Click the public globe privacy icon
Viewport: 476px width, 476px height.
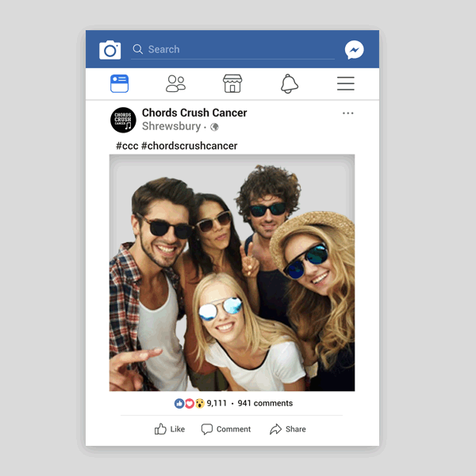(214, 127)
